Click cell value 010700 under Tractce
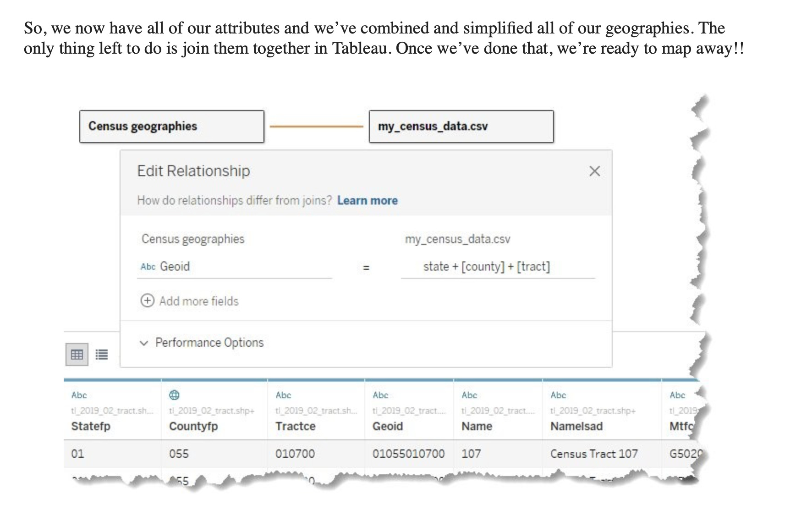 tap(295, 454)
